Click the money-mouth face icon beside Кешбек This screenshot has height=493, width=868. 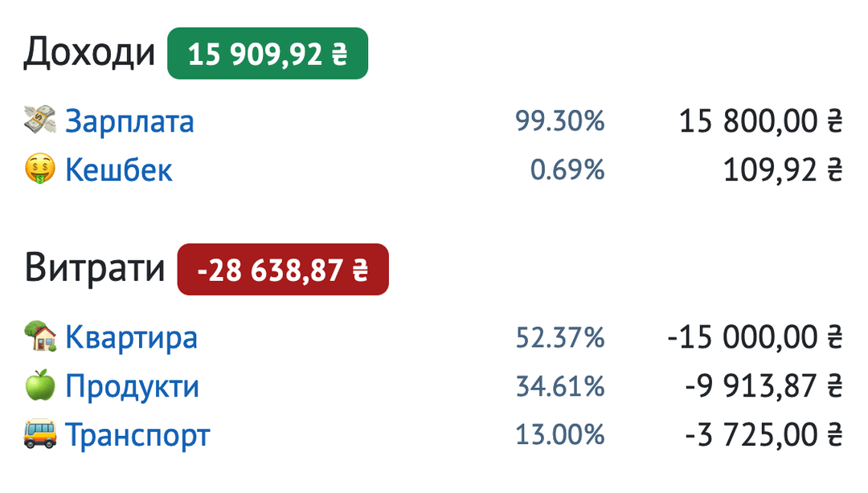40,170
